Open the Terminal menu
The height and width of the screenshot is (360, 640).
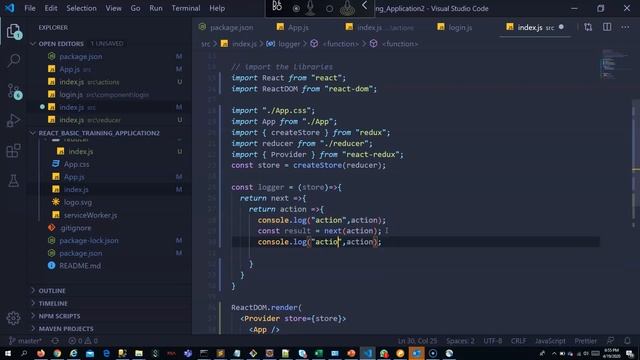pos(186,8)
